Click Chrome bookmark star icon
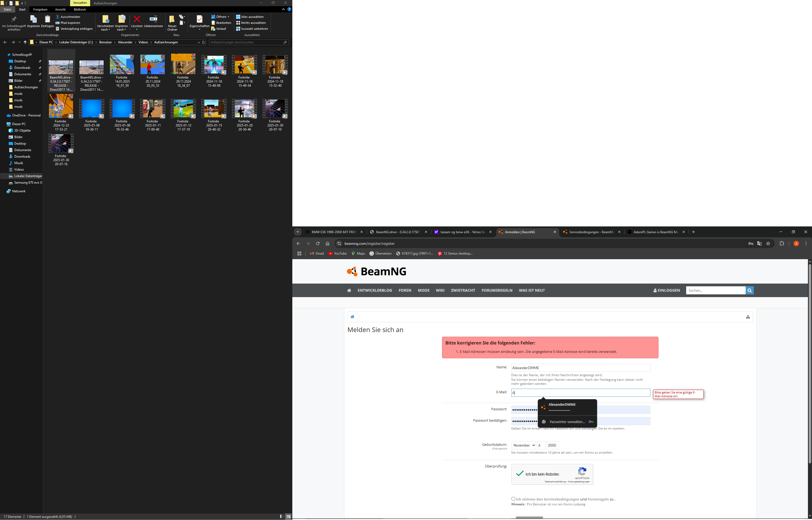 768,243
